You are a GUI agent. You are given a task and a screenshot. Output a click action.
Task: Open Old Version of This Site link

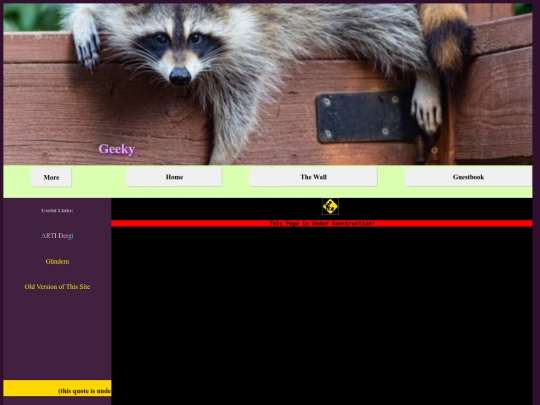pos(57,287)
